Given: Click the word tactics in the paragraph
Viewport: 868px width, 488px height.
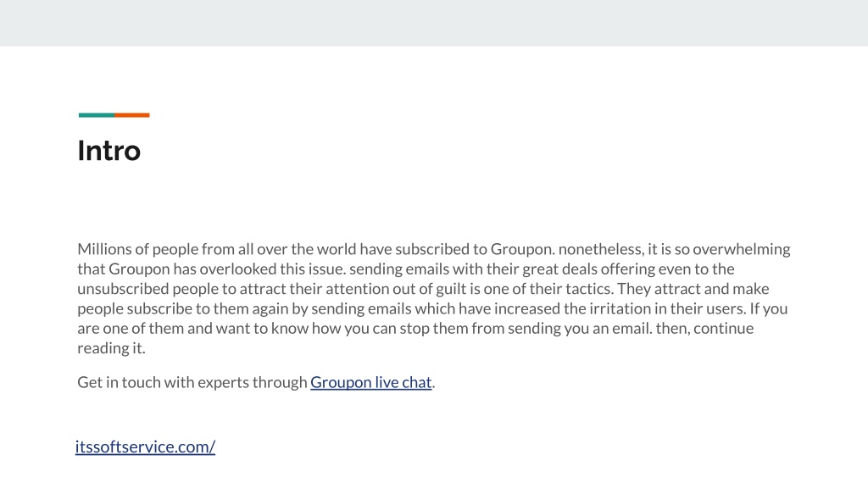Looking at the screenshot, I should point(589,289).
